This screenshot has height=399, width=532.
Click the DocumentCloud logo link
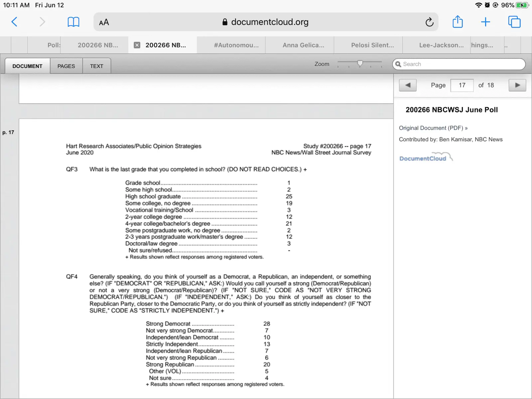[x=425, y=158]
